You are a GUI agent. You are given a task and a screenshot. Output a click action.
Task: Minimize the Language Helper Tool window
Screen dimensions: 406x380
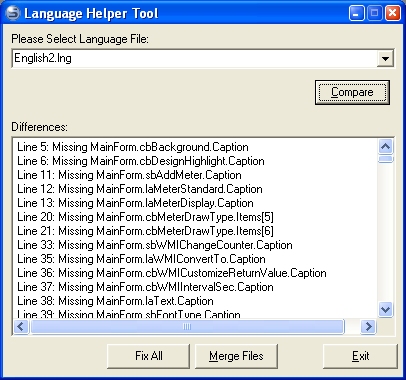pyautogui.click(x=357, y=14)
